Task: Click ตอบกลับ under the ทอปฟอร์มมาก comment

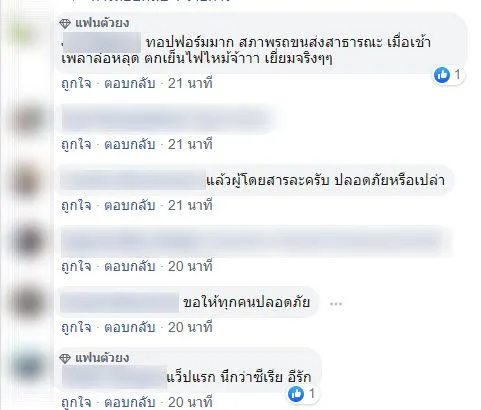Action: 130,83
